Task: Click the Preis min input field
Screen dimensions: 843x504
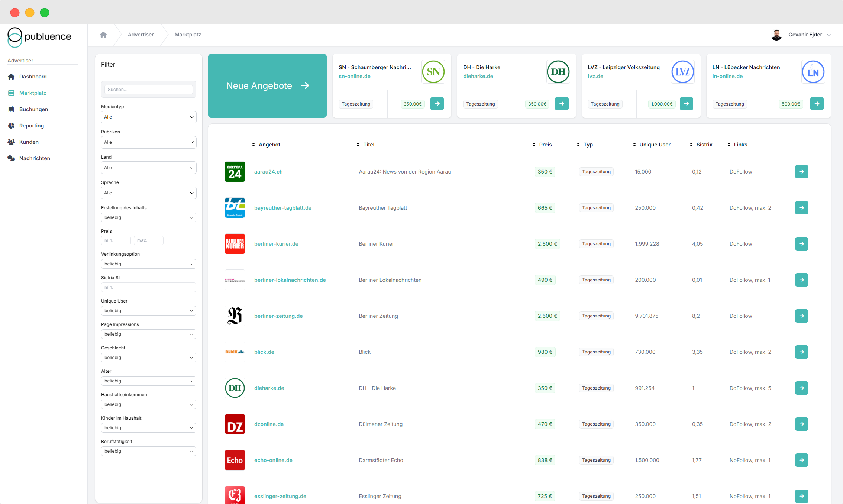Action: click(116, 240)
